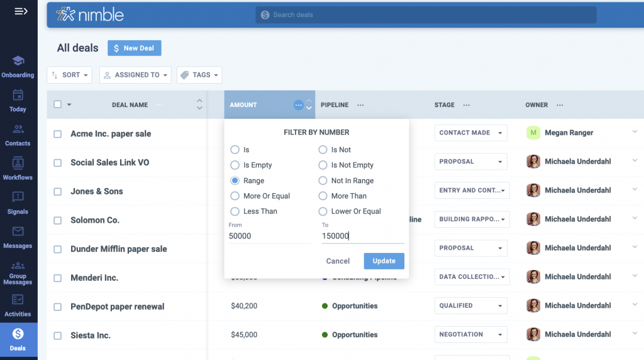Choose the "More Or Equal" filter option
This screenshot has width=644, height=360.
[x=235, y=196]
